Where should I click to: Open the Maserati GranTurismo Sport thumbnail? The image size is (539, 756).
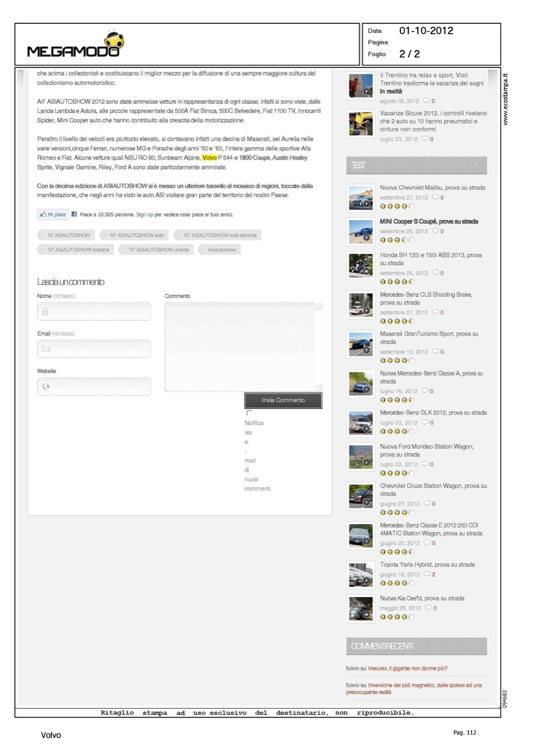[x=361, y=345]
